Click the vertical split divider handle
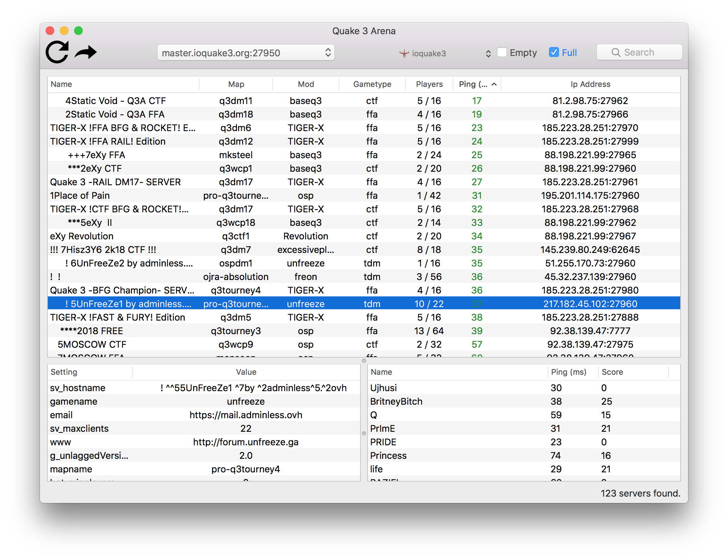728x560 pixels. [364, 434]
